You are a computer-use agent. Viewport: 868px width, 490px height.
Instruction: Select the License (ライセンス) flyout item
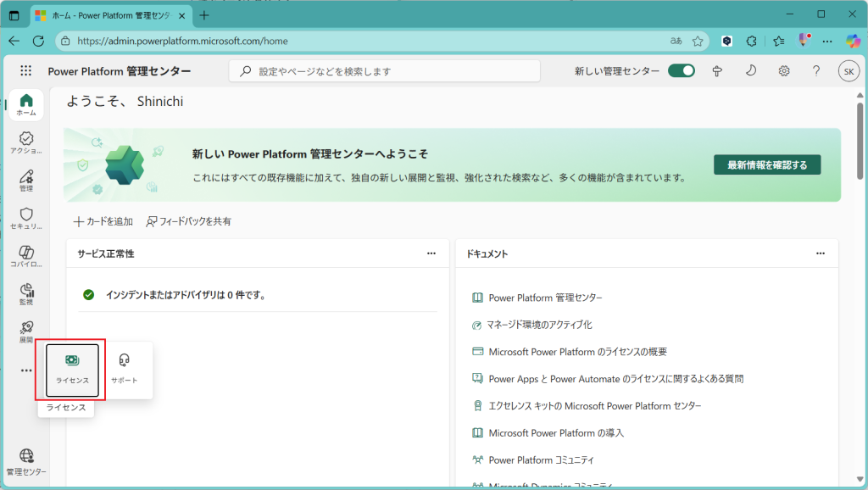coord(73,370)
